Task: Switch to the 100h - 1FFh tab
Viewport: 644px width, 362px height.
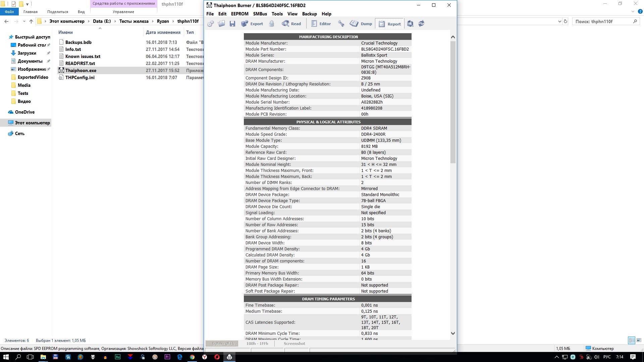Action: coord(257,344)
